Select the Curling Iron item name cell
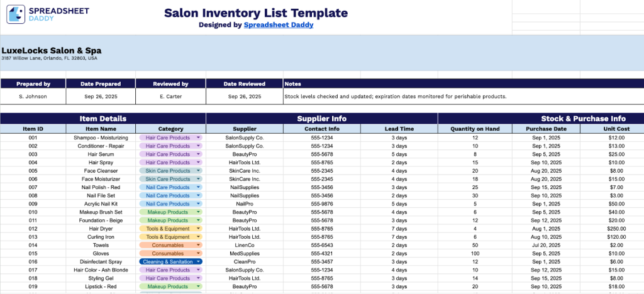The image size is (644, 294). click(101, 237)
